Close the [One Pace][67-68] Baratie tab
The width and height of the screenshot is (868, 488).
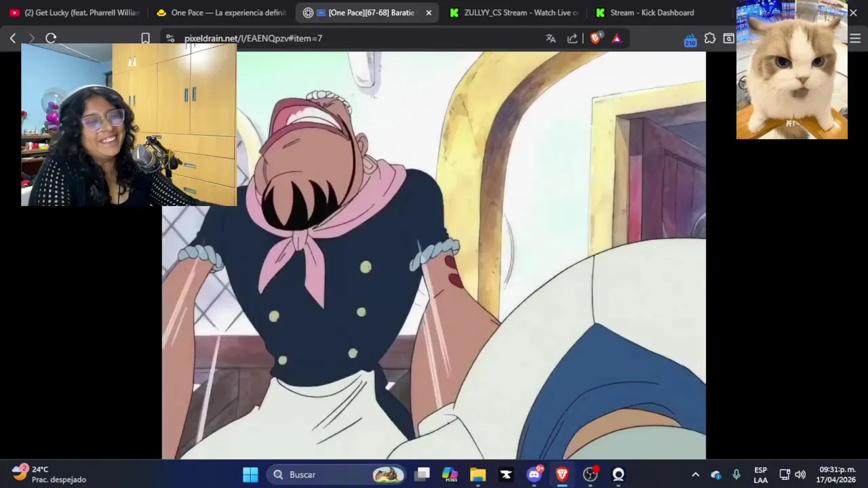(429, 12)
